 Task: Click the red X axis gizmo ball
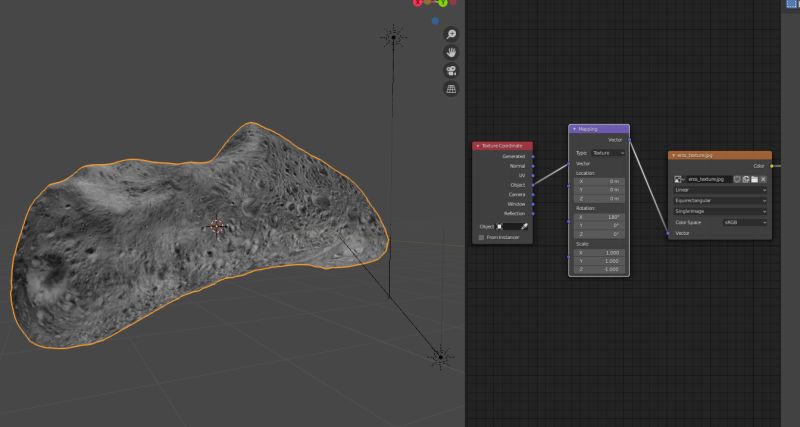(418, 3)
